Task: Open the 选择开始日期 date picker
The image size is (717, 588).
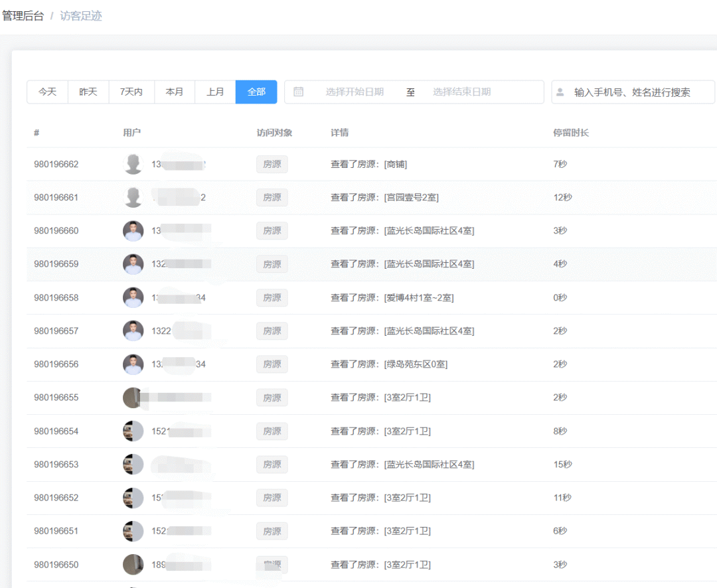Action: point(355,92)
